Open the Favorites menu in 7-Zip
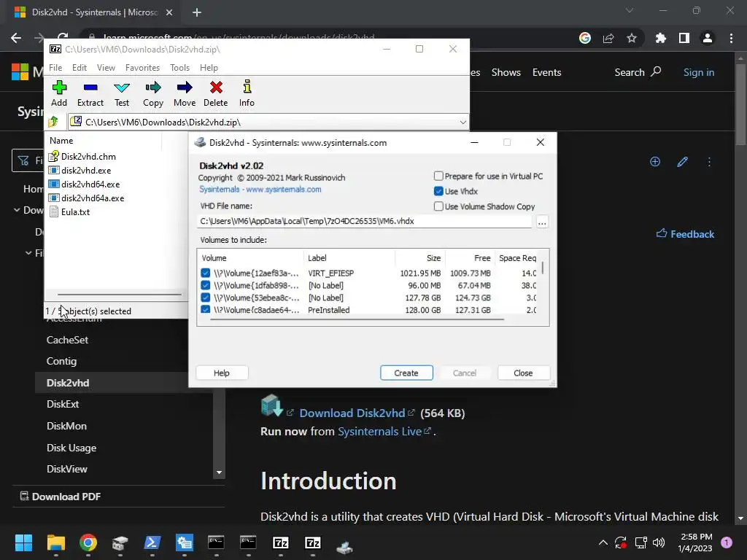This screenshot has width=747, height=560. point(142,68)
